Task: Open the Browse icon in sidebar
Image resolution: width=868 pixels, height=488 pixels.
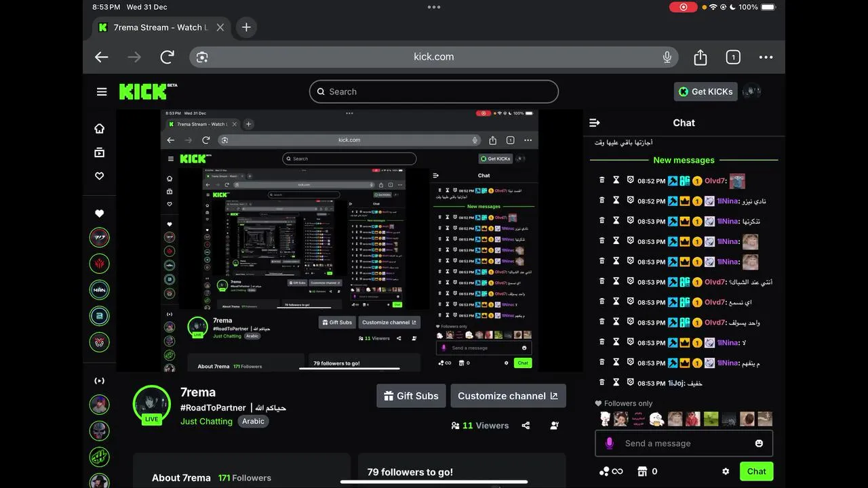Action: tap(100, 152)
